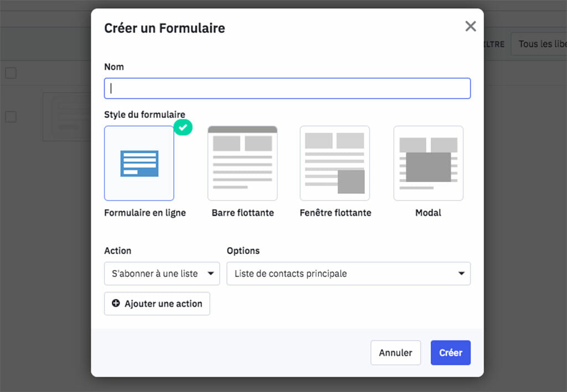Click the "Style du formulaire" section heading
The width and height of the screenshot is (567, 392).
144,115
